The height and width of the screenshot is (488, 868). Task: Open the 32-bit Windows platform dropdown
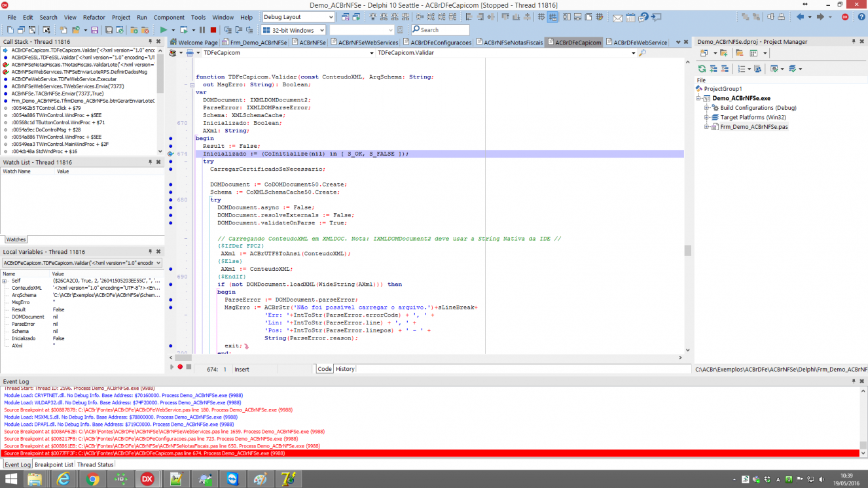[x=321, y=30]
